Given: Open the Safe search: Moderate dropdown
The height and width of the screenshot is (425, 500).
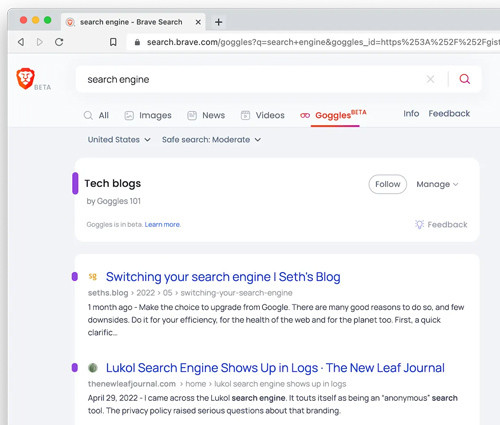Looking at the screenshot, I should 211,140.
